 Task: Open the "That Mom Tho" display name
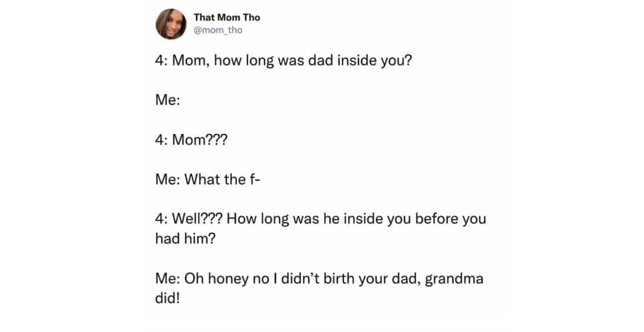click(227, 17)
